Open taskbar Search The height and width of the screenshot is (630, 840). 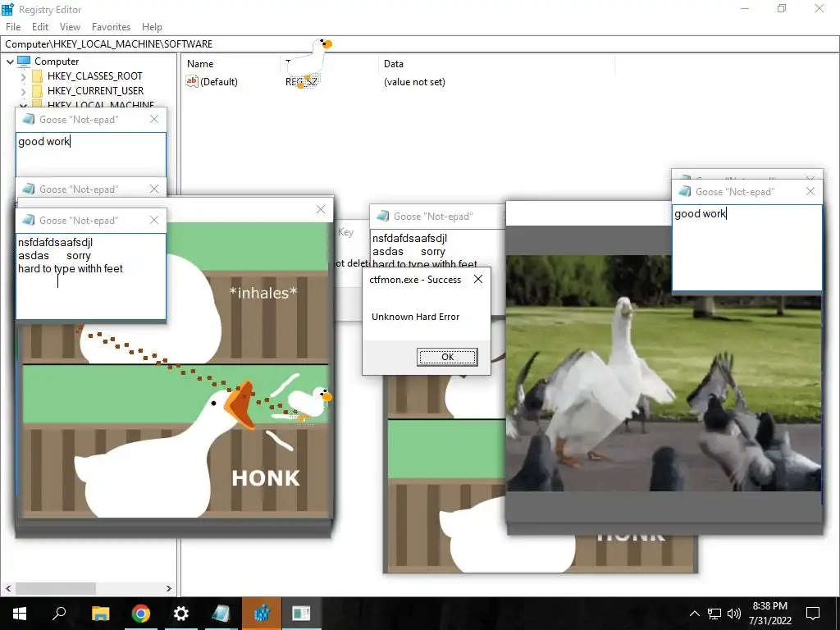tap(59, 614)
